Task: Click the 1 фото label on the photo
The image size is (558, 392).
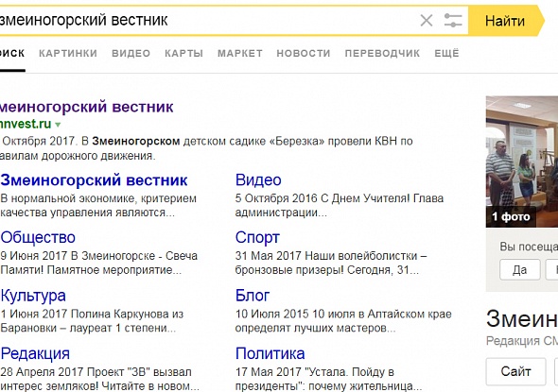Action: 511,217
